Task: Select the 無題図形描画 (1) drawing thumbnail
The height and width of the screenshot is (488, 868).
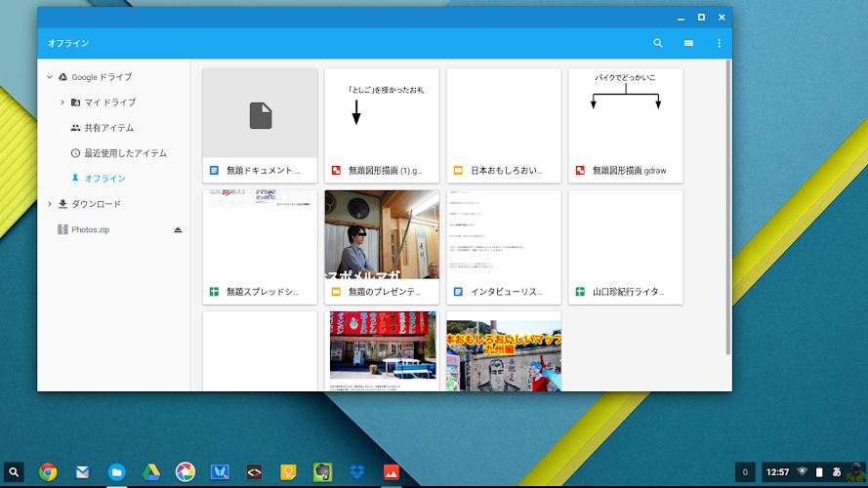Action: click(382, 113)
